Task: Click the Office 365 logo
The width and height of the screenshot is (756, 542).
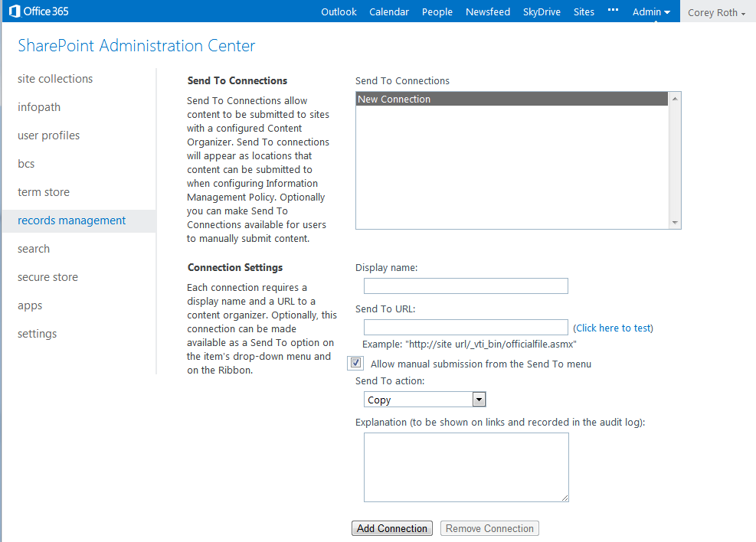Action: (x=39, y=11)
